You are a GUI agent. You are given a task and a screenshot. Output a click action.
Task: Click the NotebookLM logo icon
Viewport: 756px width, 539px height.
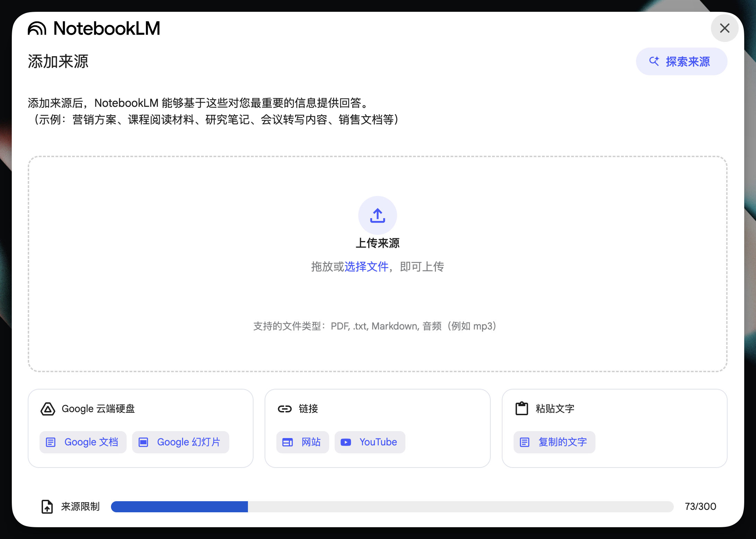[37, 28]
